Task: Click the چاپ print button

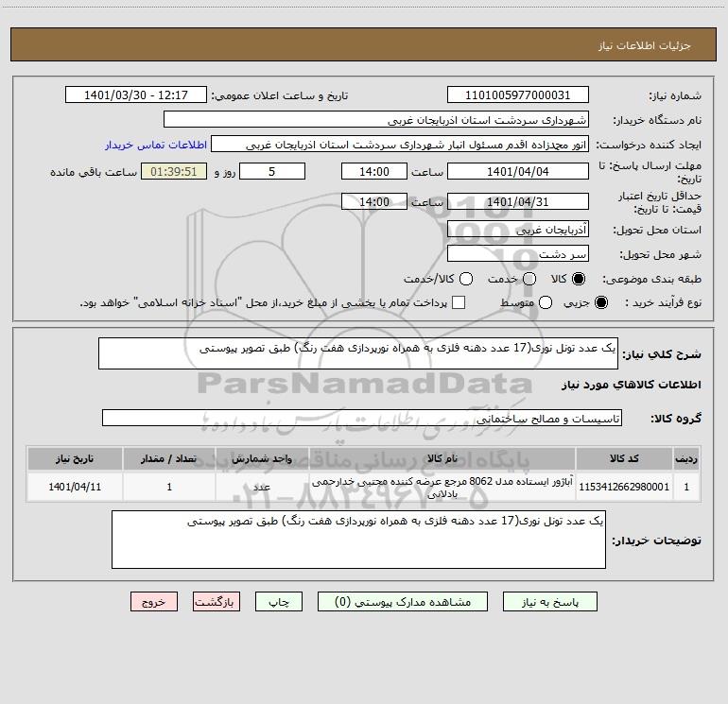Action: 279,602
